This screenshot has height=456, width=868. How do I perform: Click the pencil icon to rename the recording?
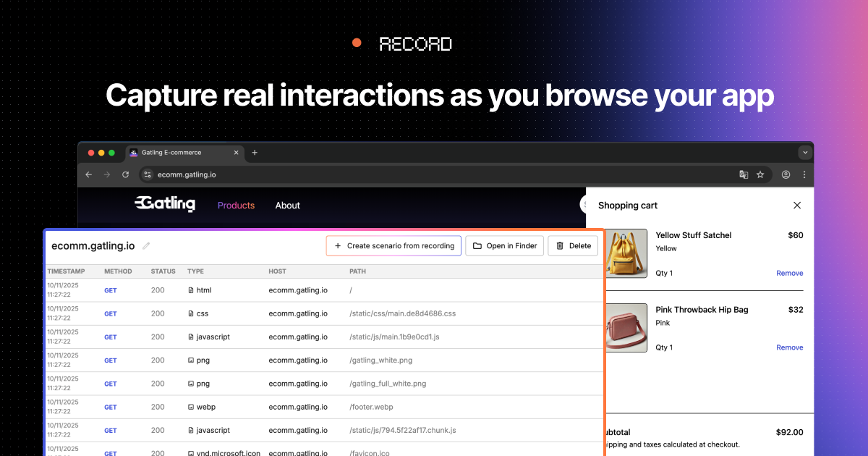click(147, 245)
